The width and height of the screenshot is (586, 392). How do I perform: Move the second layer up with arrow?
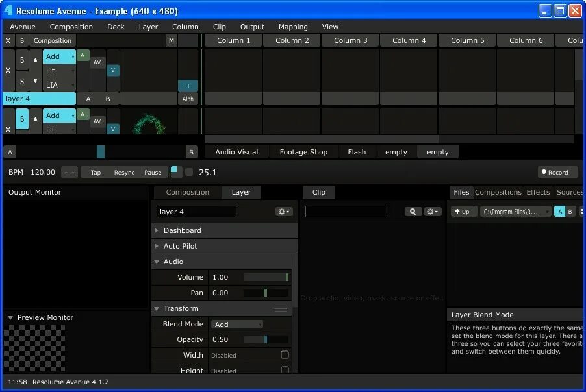[x=36, y=119]
